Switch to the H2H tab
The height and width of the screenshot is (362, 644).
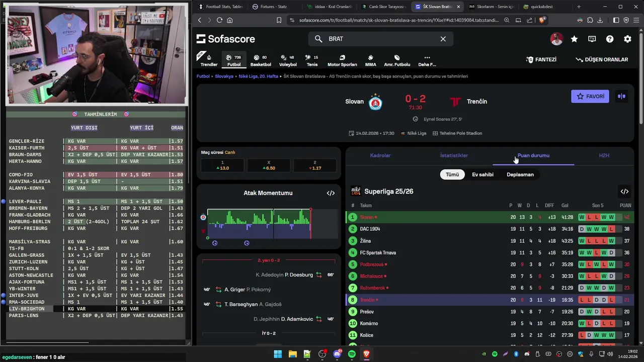pyautogui.click(x=604, y=155)
